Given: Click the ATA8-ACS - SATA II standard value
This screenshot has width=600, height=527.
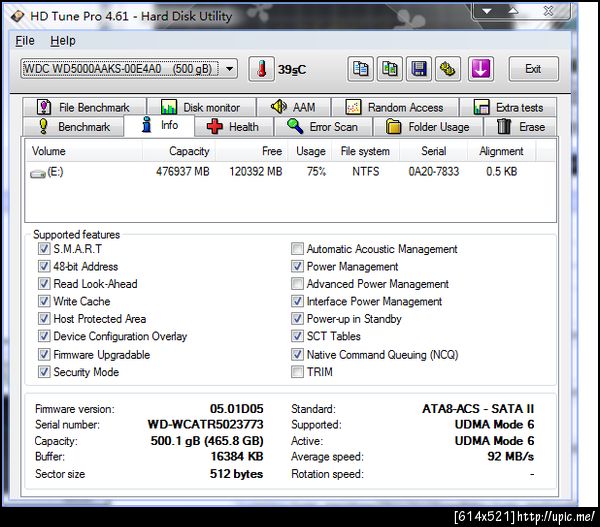Looking at the screenshot, I should pyautogui.click(x=478, y=409).
